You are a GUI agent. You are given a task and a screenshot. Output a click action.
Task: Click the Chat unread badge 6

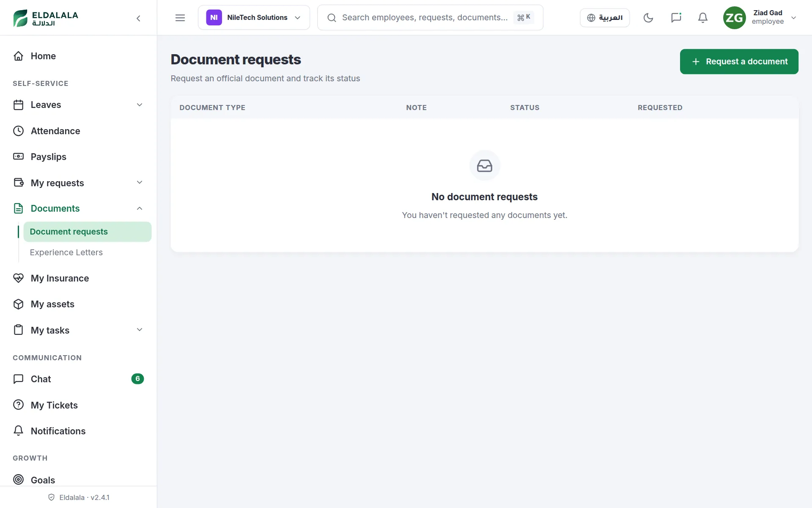[137, 379]
